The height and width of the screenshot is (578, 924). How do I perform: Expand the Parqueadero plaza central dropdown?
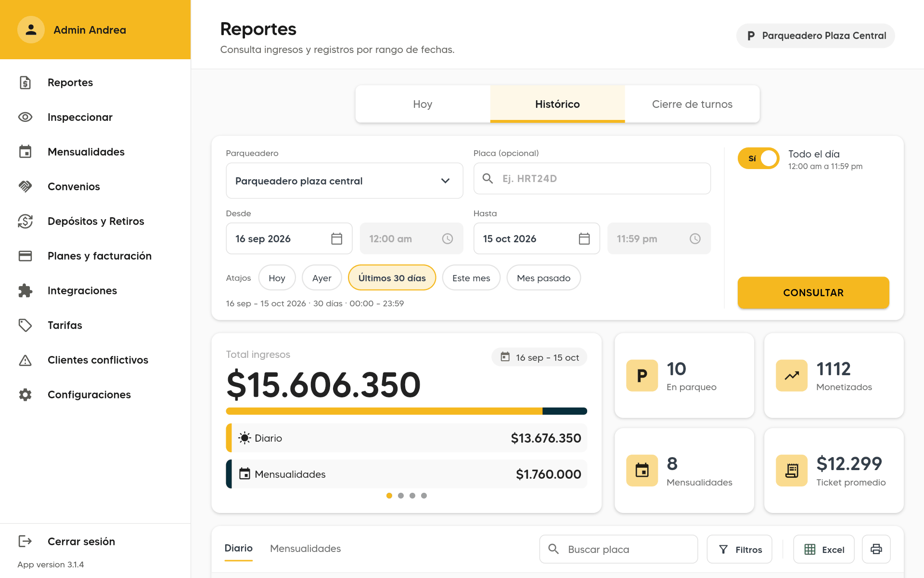tap(345, 181)
